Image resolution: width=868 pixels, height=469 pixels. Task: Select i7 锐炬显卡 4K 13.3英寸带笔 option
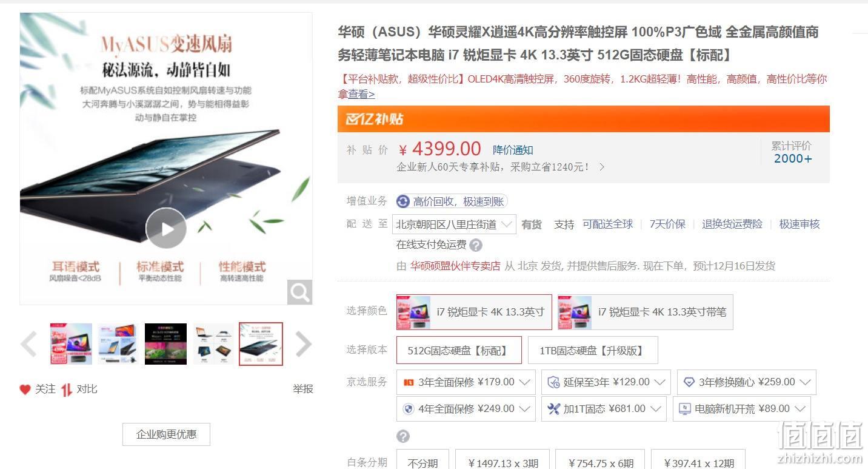point(645,312)
